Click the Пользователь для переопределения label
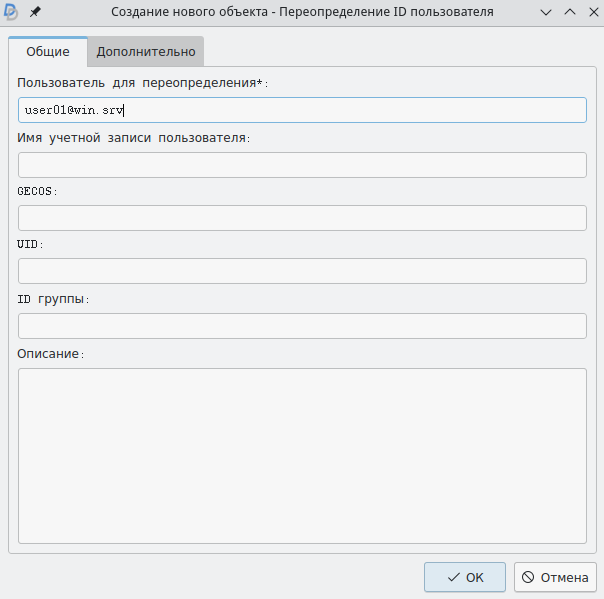This screenshot has height=599, width=604. pos(143,83)
